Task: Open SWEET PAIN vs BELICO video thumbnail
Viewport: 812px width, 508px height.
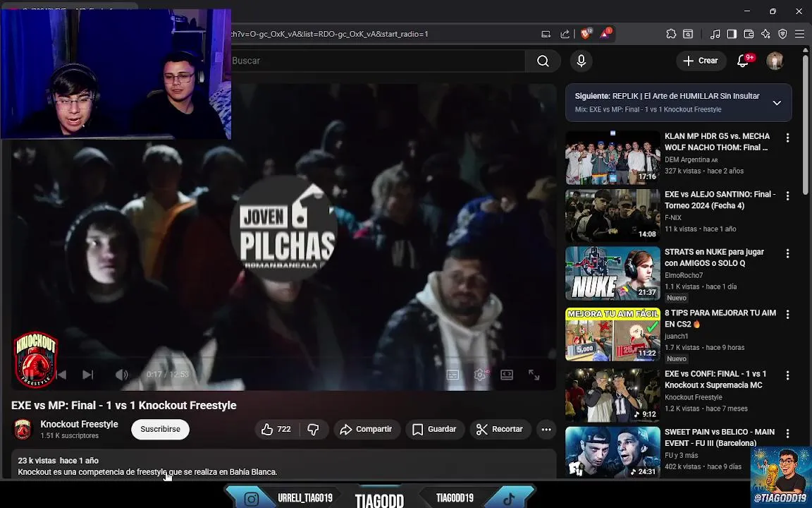Action: click(x=613, y=452)
